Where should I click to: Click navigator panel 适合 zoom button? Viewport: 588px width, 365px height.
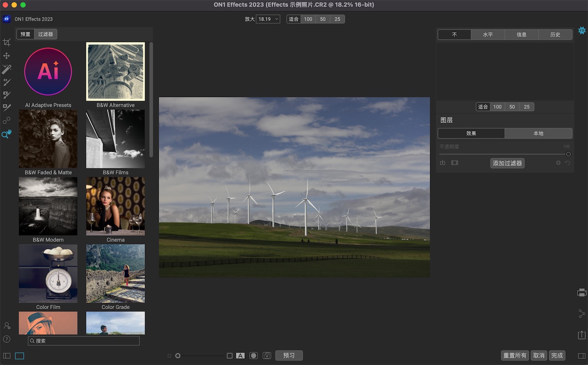point(483,107)
